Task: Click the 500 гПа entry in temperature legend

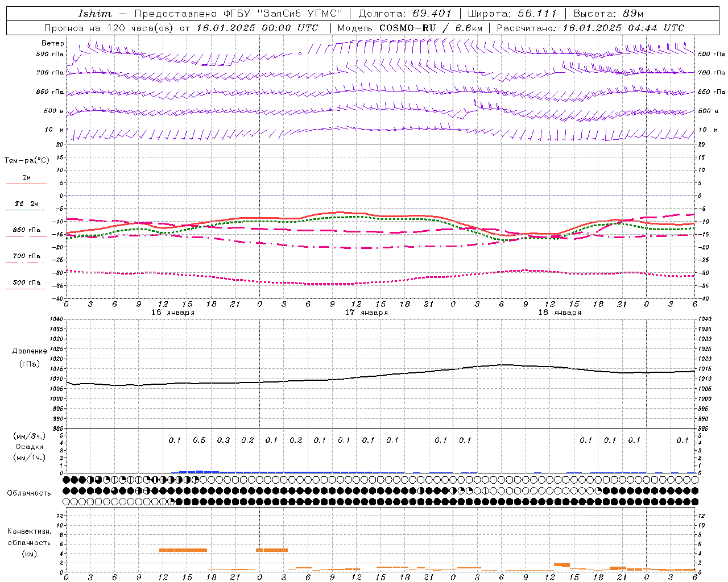Action: (27, 282)
